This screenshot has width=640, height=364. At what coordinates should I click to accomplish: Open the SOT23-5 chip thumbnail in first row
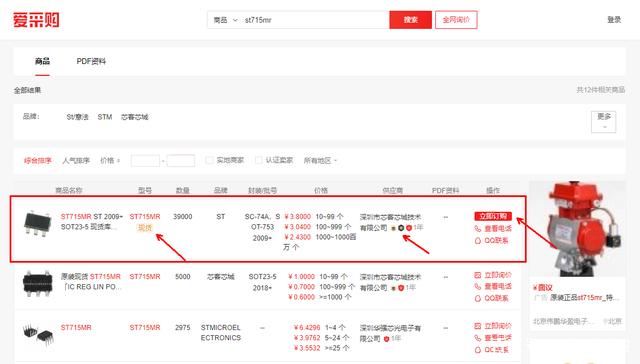(37, 224)
